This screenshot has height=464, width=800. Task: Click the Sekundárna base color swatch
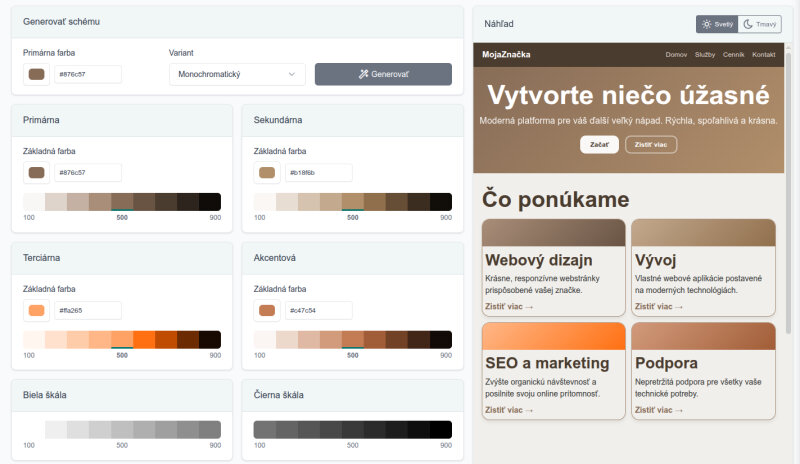click(x=267, y=173)
